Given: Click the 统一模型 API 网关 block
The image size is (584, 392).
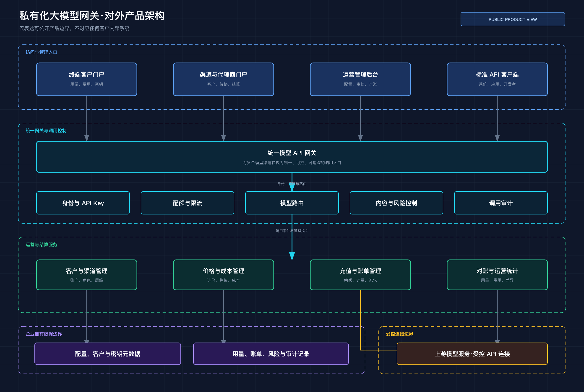Looking at the screenshot, I should point(292,157).
